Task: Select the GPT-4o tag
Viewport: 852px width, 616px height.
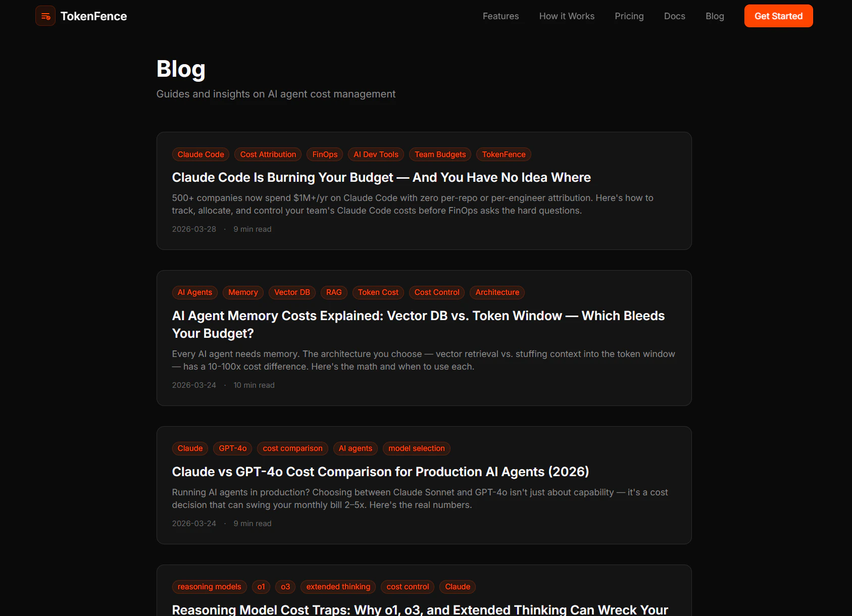Action: tap(233, 448)
